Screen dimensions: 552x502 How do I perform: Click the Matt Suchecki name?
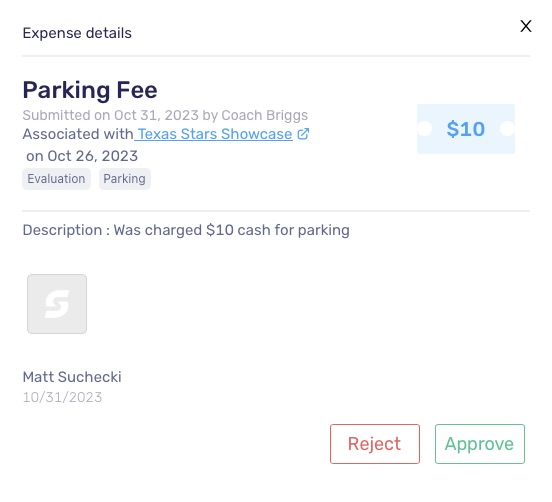[x=72, y=377]
